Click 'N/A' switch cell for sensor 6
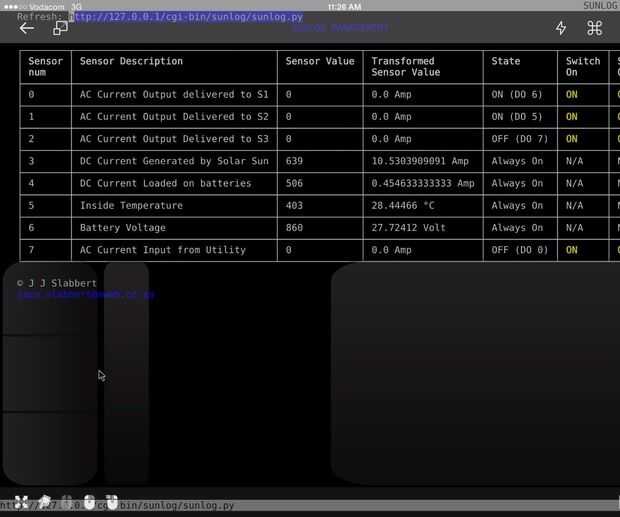 (574, 228)
